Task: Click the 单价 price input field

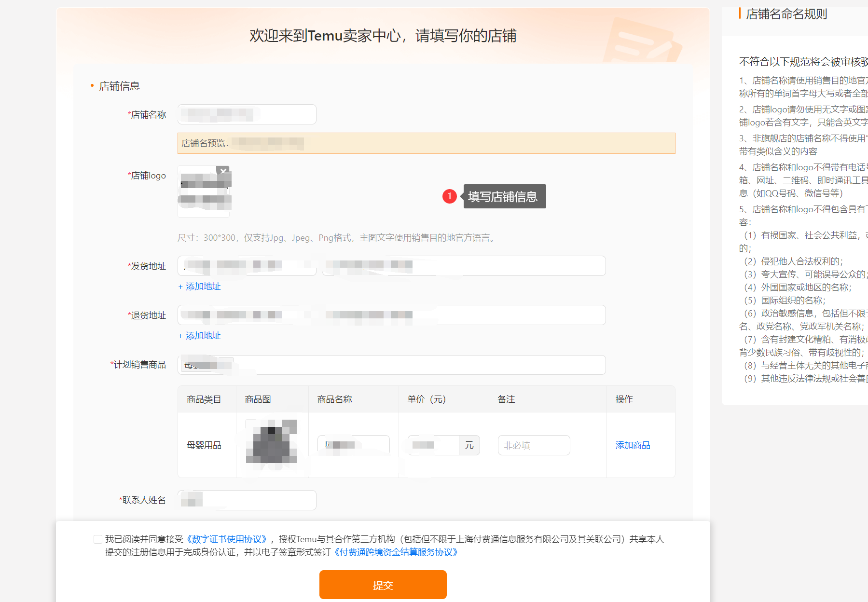Action: [433, 445]
